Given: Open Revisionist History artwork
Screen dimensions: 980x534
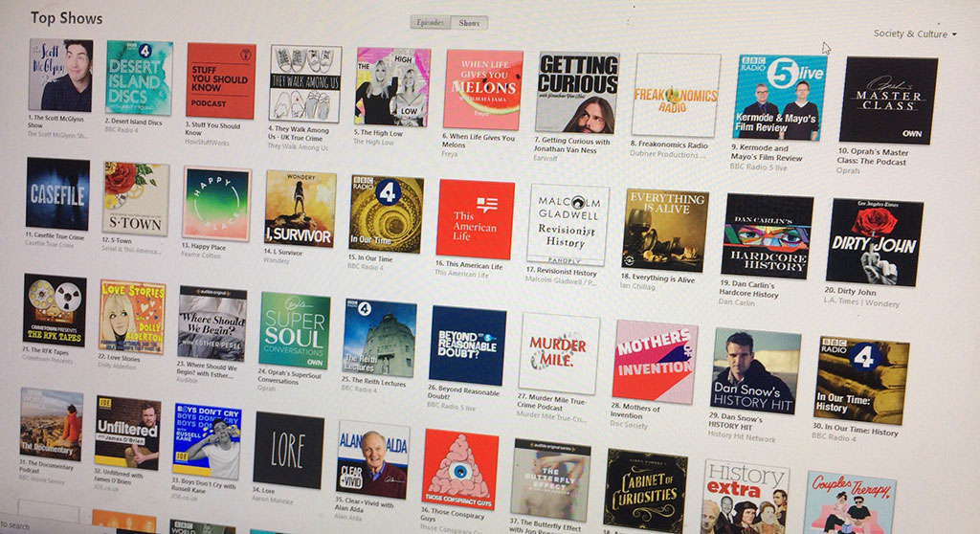Looking at the screenshot, I should pyautogui.click(x=568, y=225).
